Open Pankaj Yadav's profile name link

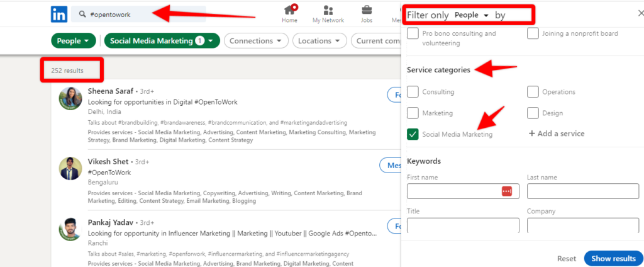click(111, 222)
